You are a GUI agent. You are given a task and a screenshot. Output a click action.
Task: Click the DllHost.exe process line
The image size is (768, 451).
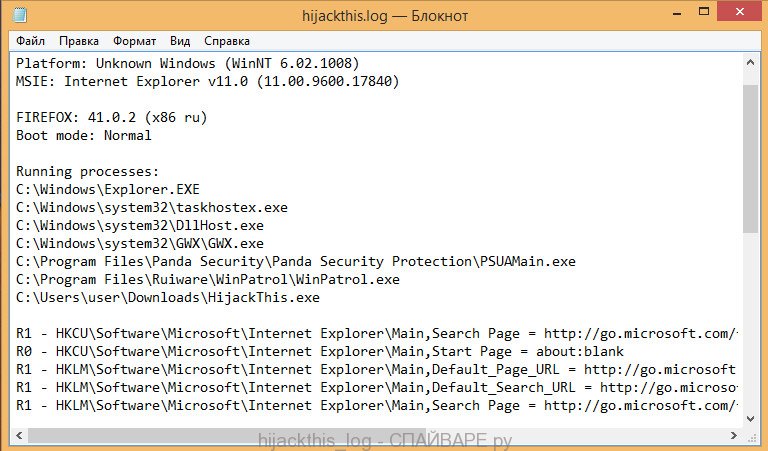click(x=140, y=226)
